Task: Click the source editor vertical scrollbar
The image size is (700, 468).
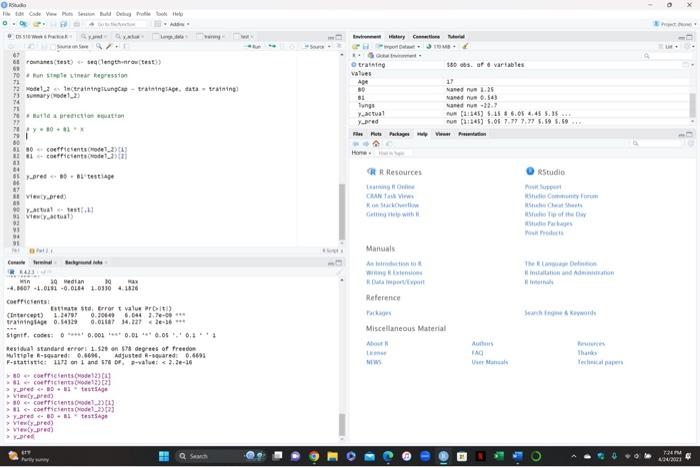Action: (x=342, y=211)
